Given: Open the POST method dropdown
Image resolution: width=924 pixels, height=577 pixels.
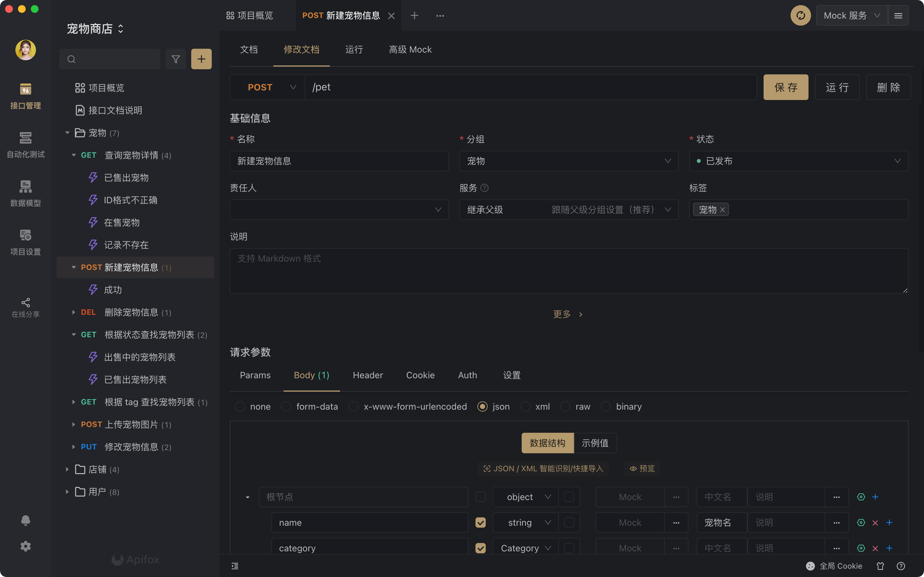Looking at the screenshot, I should [x=267, y=88].
